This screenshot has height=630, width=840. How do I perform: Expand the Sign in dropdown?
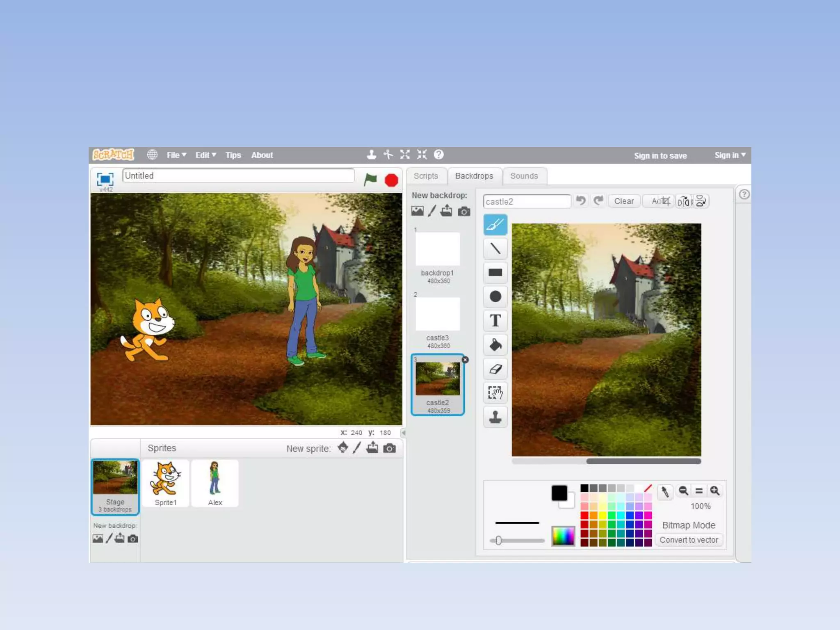(730, 155)
